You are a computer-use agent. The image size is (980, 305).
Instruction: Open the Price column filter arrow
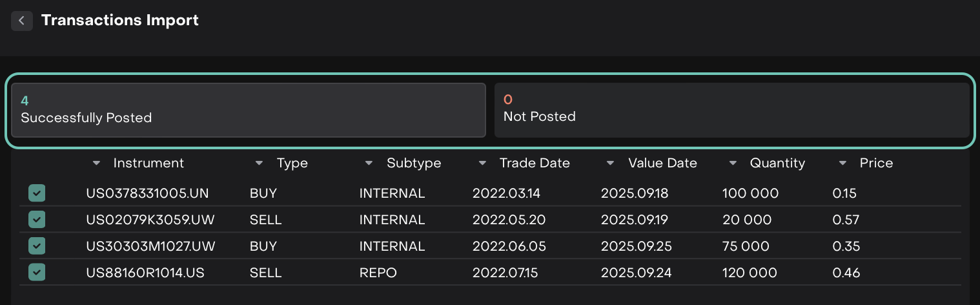click(842, 163)
